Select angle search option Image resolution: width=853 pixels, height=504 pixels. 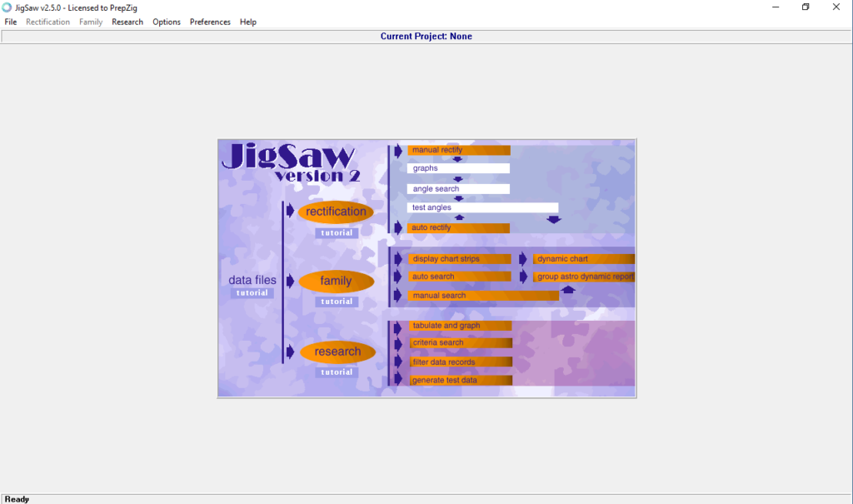pyautogui.click(x=459, y=189)
